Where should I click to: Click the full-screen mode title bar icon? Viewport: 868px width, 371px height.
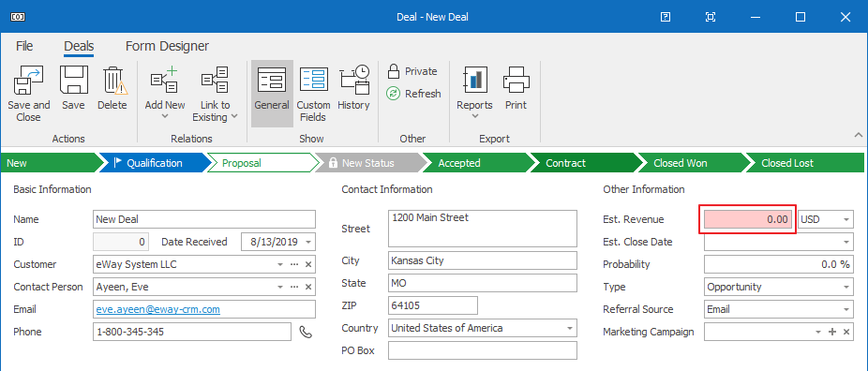(711, 17)
